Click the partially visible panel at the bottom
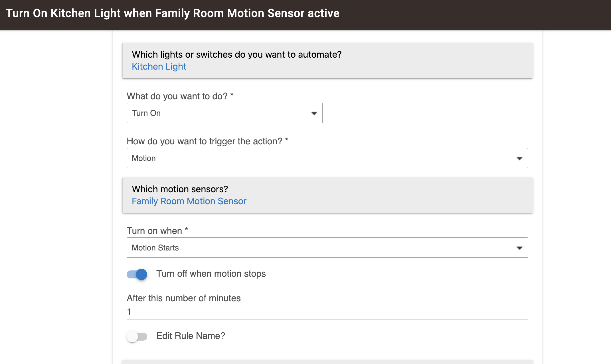Viewport: 611px width, 364px height. [x=327, y=362]
